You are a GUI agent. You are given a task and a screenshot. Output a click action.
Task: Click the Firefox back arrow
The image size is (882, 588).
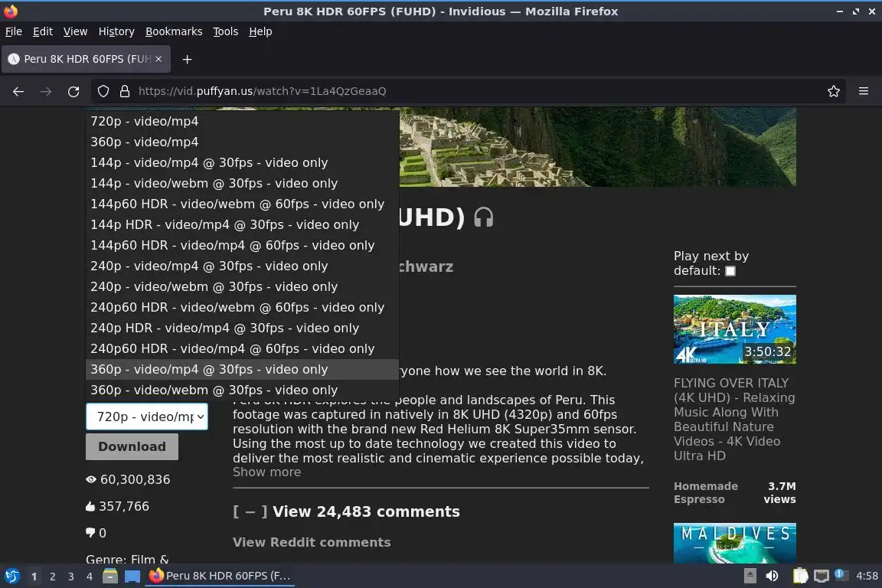tap(18, 91)
